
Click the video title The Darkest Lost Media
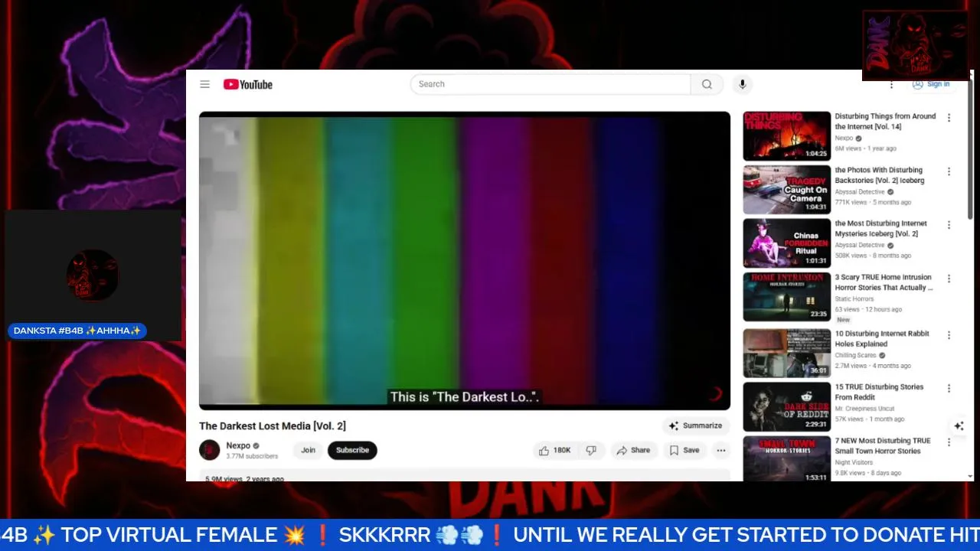tap(273, 425)
